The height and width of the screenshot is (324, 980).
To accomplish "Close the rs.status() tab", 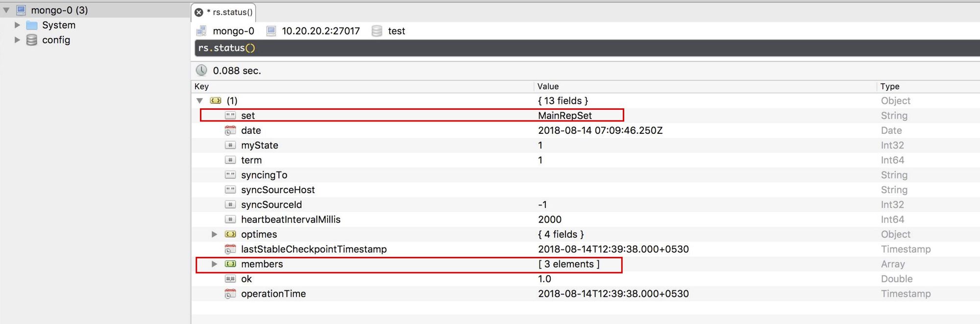I will point(199,12).
